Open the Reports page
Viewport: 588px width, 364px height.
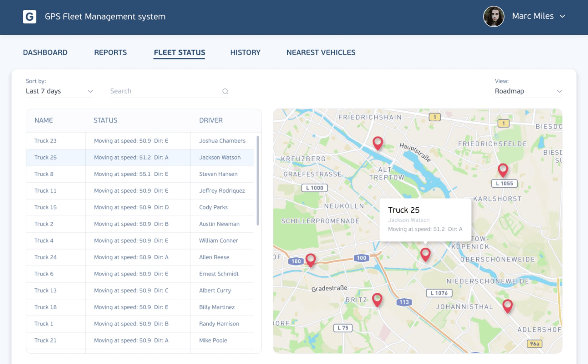(x=110, y=52)
